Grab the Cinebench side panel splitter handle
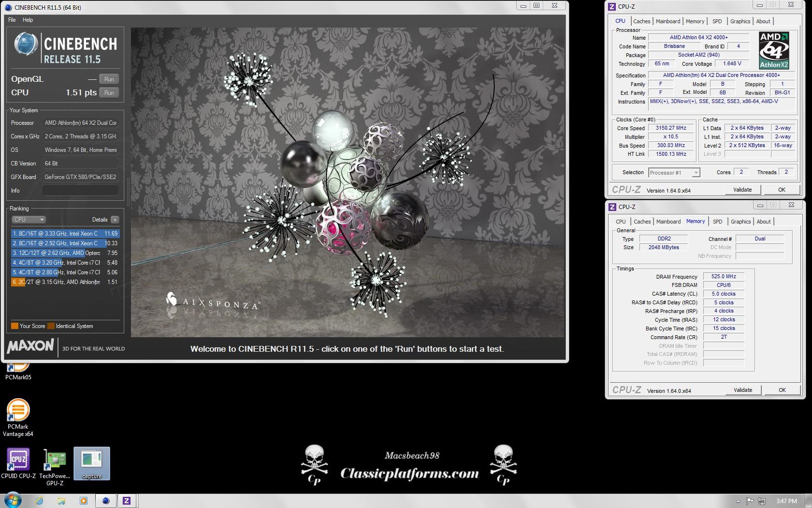Screen dimensions: 812x508 click(128, 191)
